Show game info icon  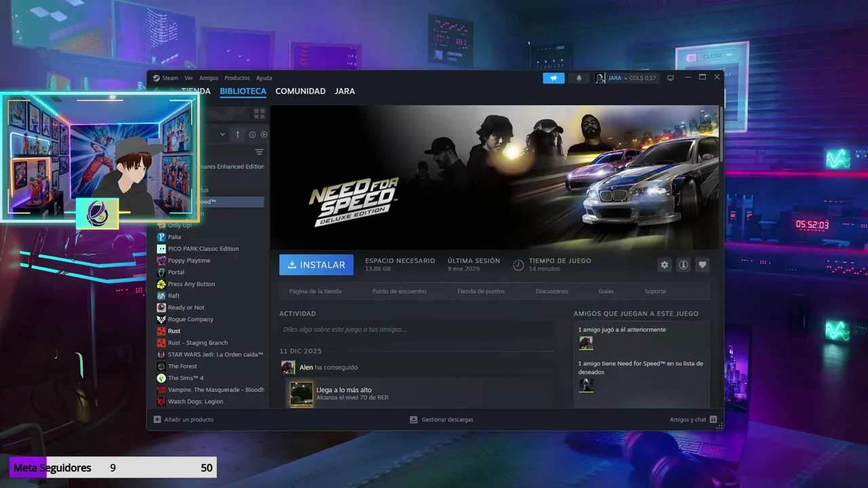[x=684, y=265]
